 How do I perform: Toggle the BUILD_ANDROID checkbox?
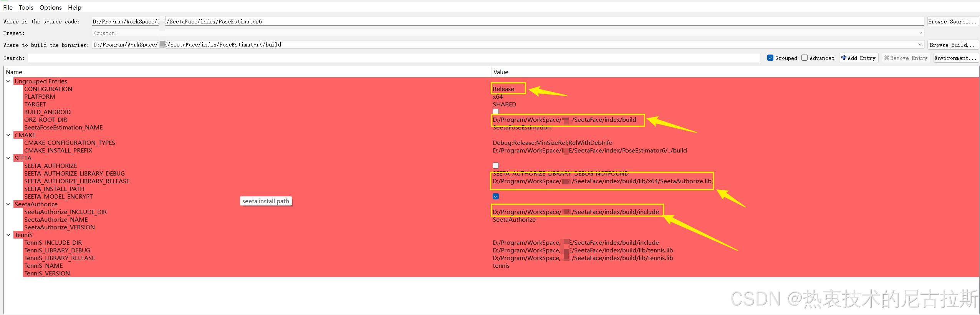(496, 112)
